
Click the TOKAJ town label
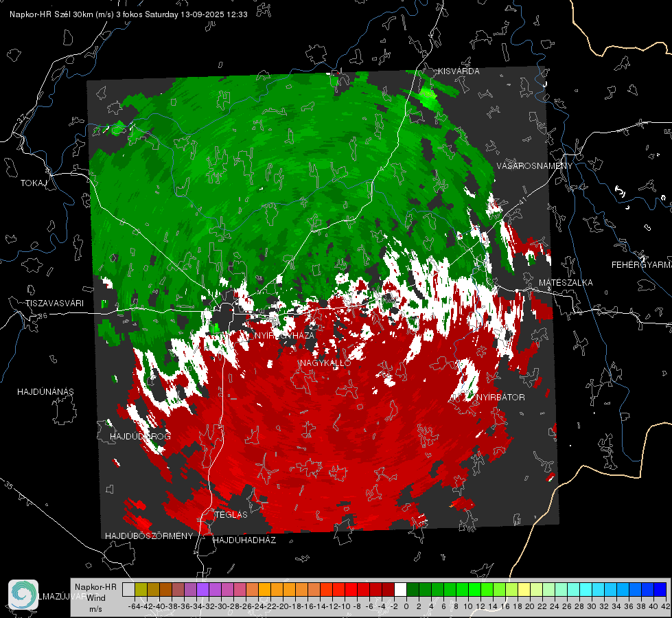(34, 183)
